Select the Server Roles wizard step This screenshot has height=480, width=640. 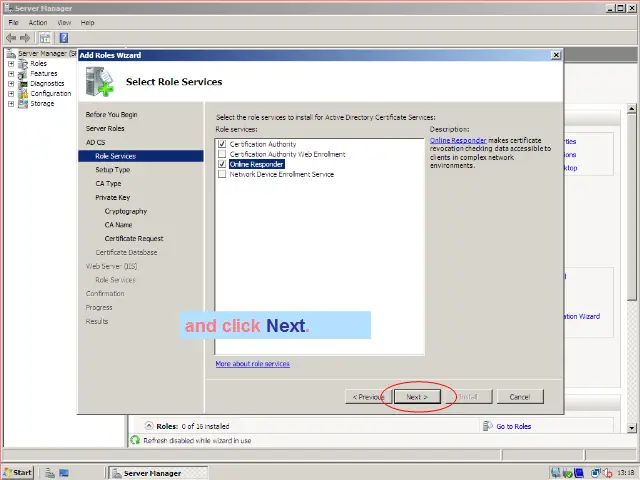coord(105,128)
